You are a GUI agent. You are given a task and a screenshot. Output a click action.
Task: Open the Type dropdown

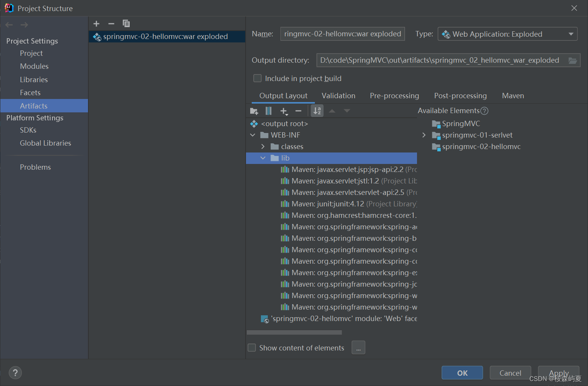click(508, 34)
